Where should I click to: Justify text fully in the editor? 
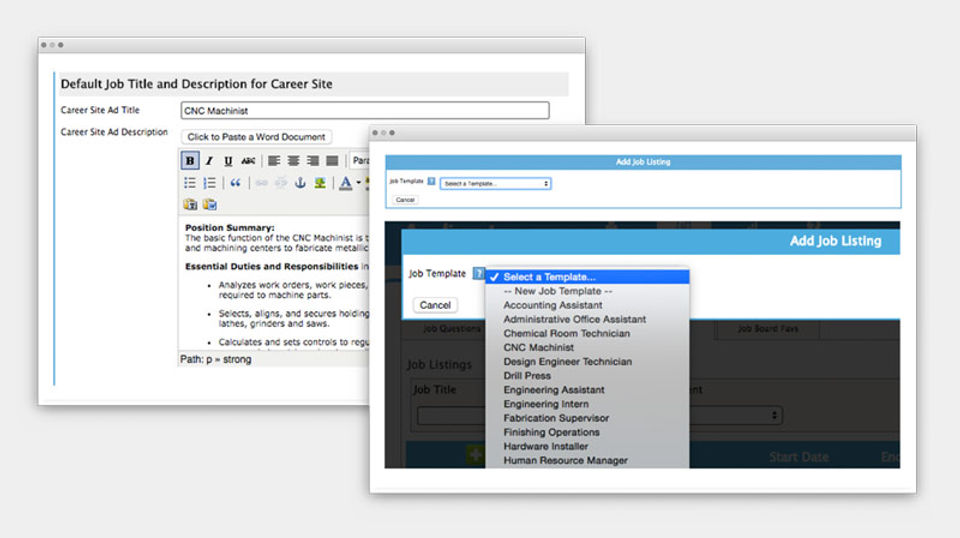pyautogui.click(x=332, y=160)
